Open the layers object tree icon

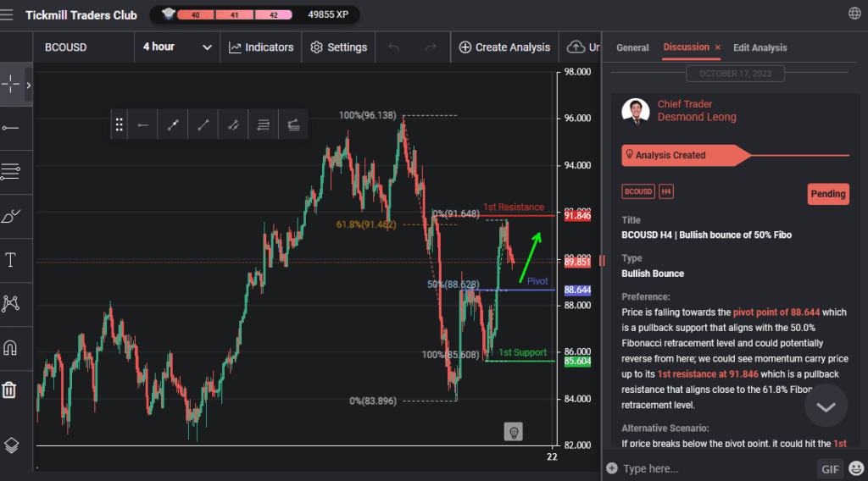tap(11, 445)
